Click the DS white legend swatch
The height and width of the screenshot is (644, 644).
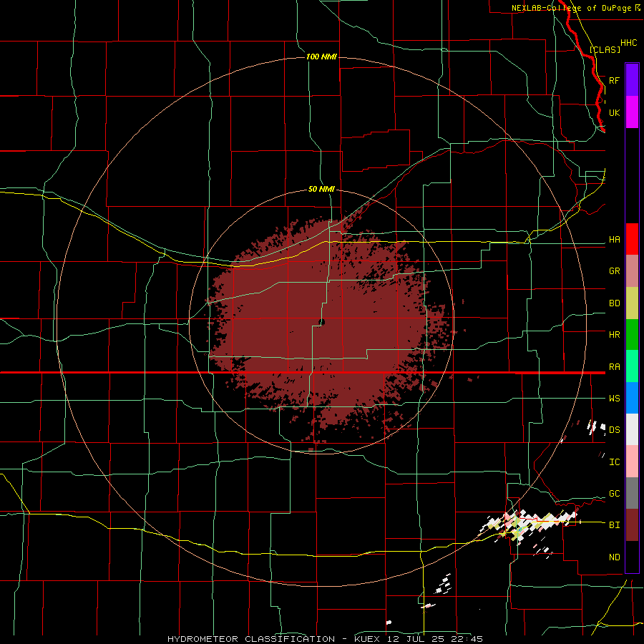632,429
